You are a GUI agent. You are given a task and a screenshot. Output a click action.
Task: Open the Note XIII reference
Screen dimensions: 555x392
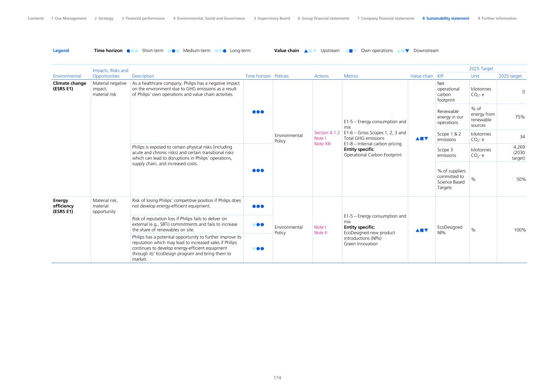pos(322,144)
